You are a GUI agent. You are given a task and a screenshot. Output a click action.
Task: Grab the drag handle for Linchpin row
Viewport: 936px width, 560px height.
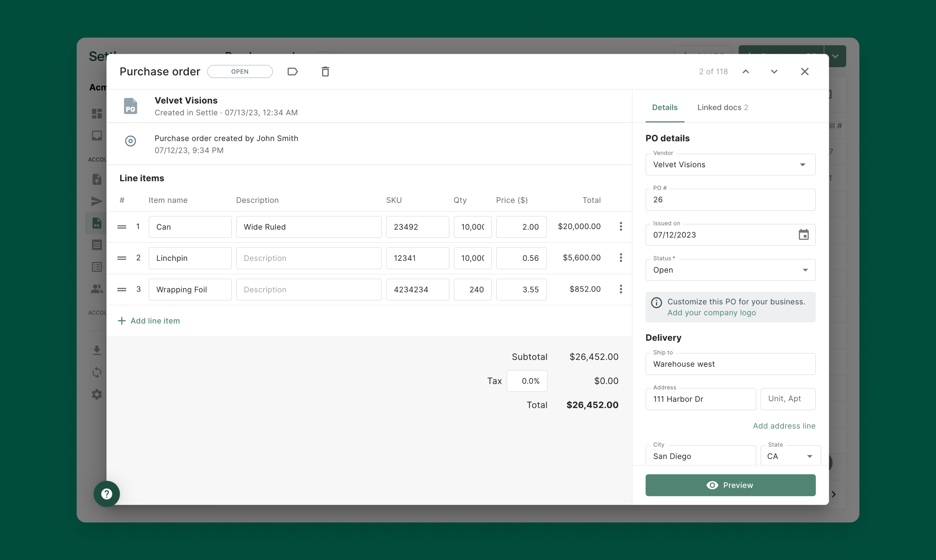(122, 258)
